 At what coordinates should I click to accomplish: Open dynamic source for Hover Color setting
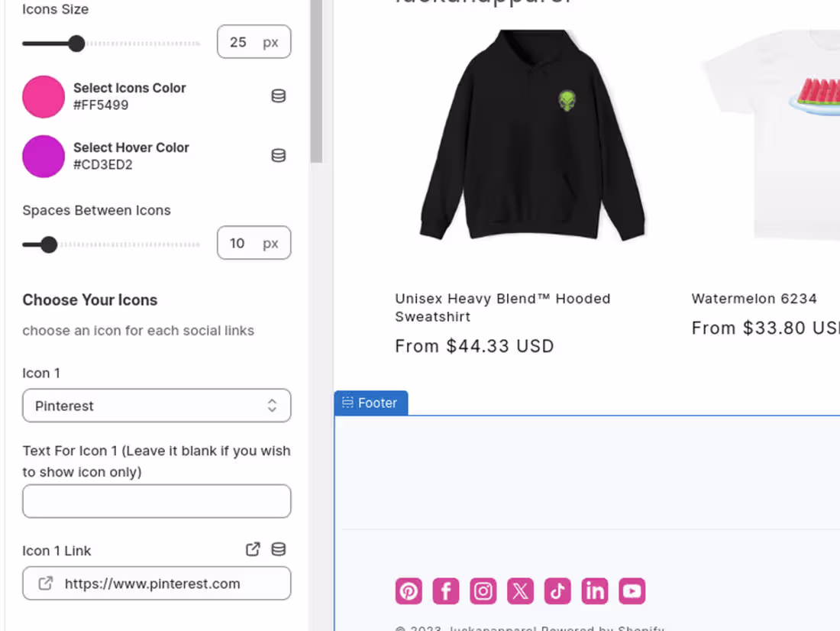(x=279, y=155)
